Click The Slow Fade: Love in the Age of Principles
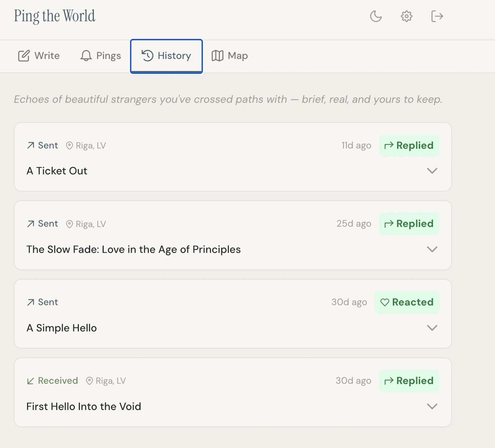Screen dimensions: 495x448 pyautogui.click(x=134, y=250)
